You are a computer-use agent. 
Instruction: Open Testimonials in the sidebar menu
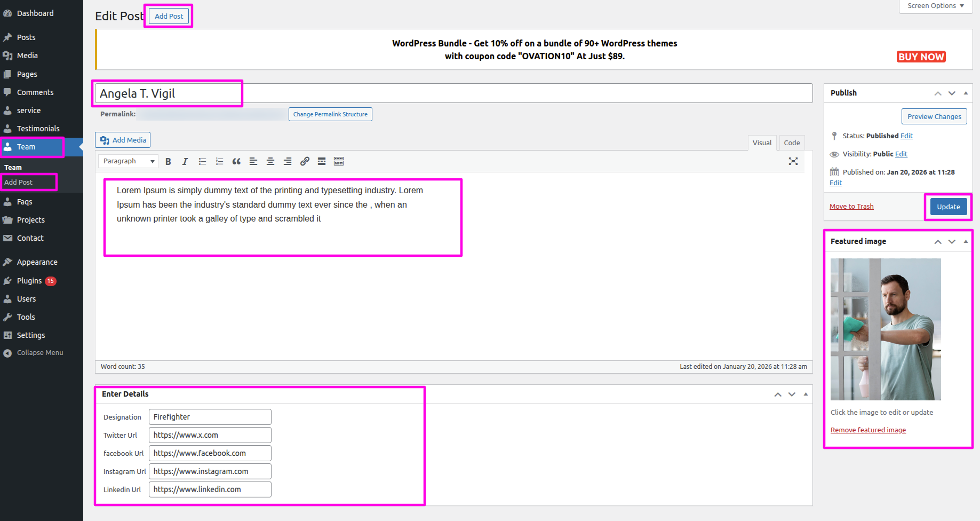tap(38, 129)
